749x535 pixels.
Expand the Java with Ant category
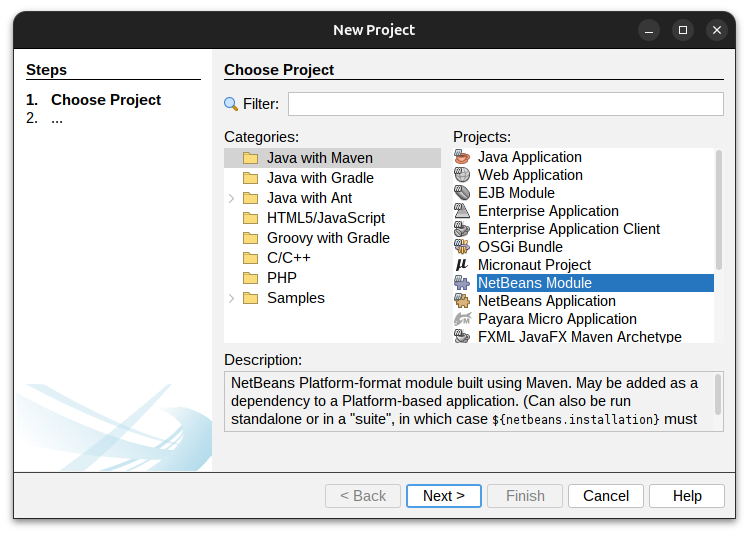pos(232,198)
